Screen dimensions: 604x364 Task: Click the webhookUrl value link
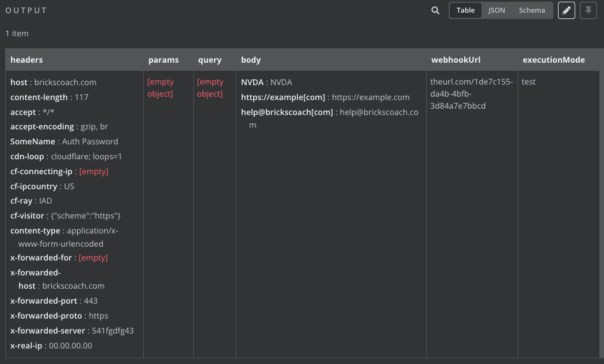(x=472, y=95)
